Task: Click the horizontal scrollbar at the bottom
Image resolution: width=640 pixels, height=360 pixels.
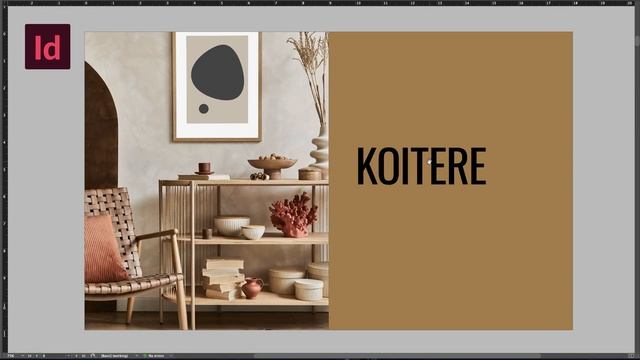Action: [x=398, y=356]
